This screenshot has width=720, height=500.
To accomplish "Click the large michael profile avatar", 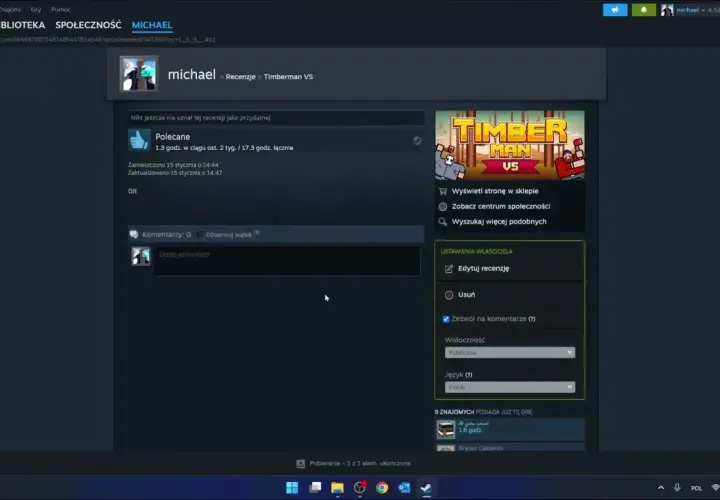I will (x=139, y=73).
